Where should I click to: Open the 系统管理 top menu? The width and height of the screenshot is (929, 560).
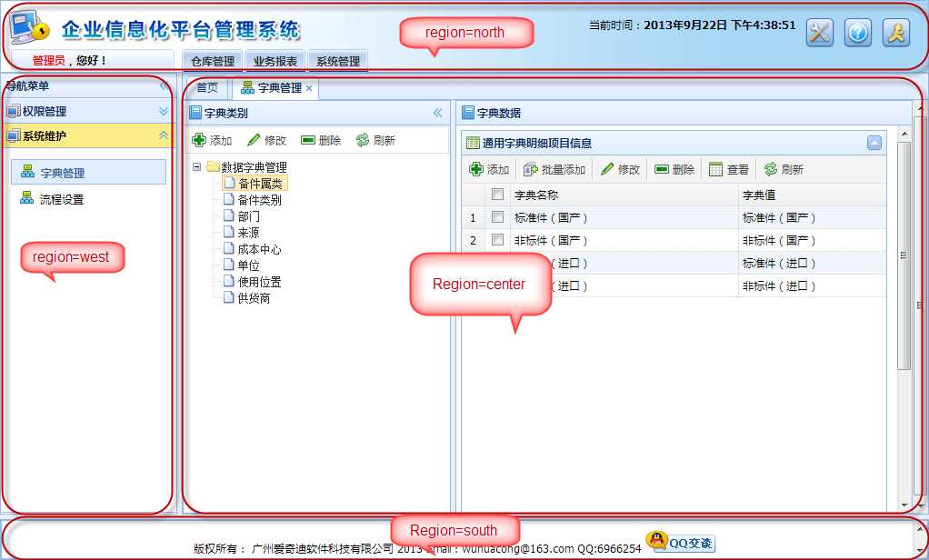tap(338, 61)
